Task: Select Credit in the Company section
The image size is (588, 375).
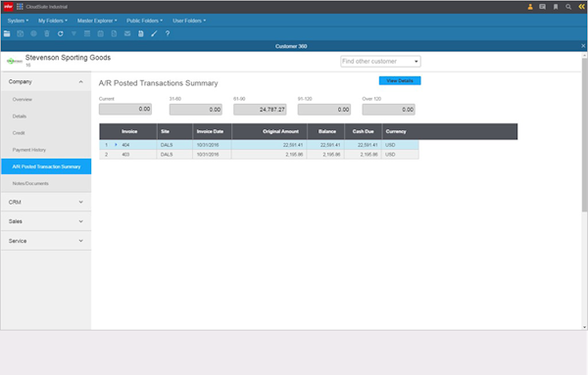Action: (46, 133)
